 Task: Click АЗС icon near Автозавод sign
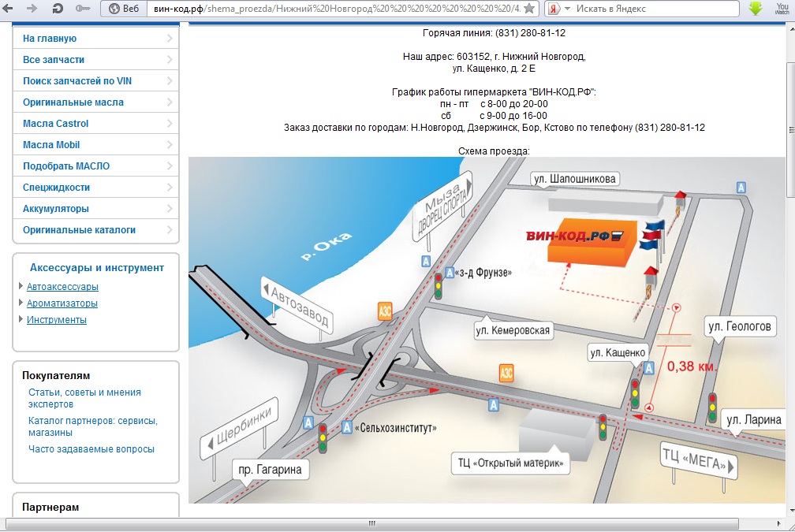tap(386, 311)
